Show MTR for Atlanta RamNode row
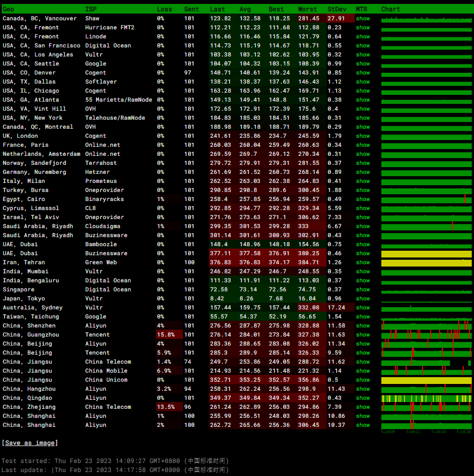The height and width of the screenshot is (476, 474). point(363,100)
